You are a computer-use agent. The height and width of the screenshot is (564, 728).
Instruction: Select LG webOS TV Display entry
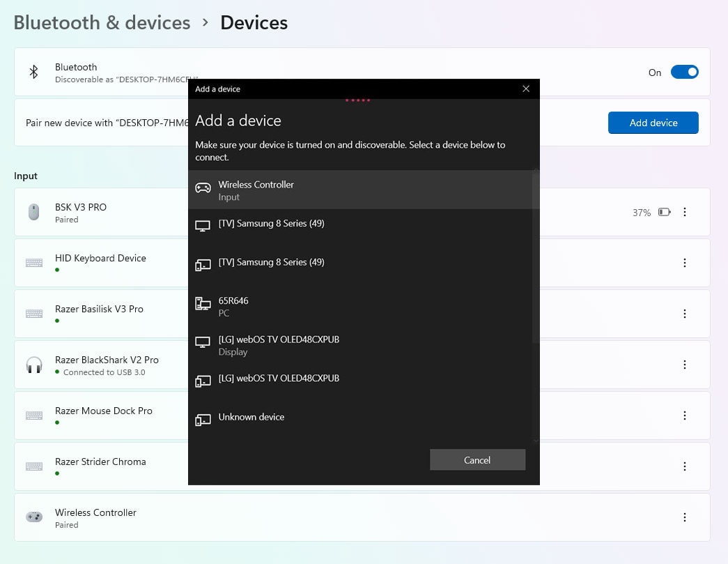279,345
